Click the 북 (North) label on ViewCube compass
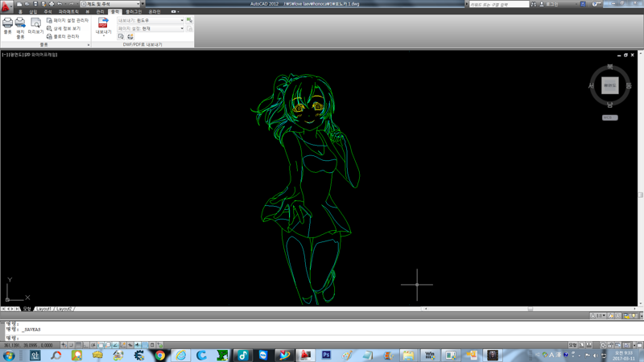The image size is (644, 362). [610, 67]
